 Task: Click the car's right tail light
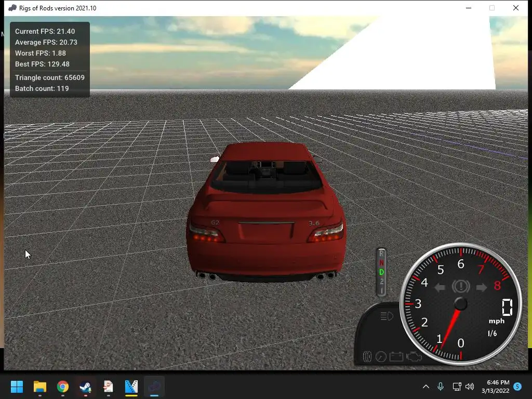(x=326, y=233)
